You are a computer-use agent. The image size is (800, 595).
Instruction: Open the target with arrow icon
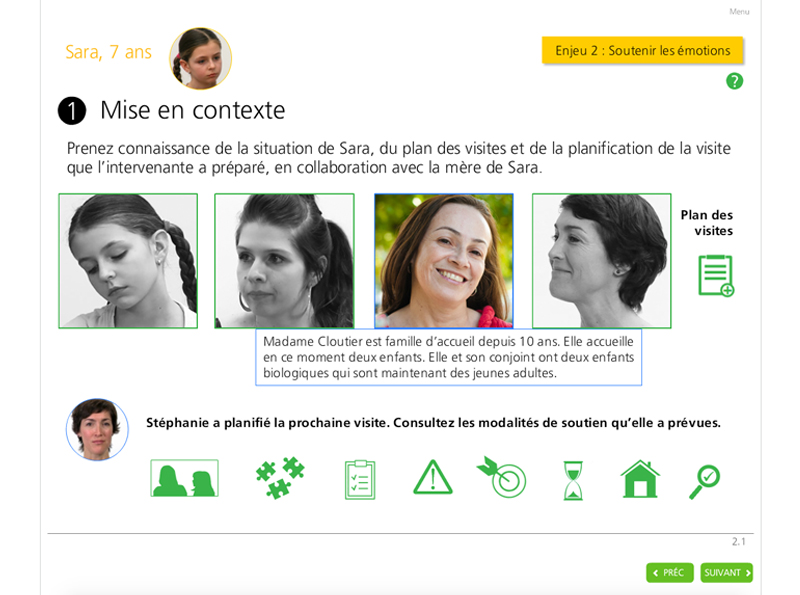click(x=502, y=477)
